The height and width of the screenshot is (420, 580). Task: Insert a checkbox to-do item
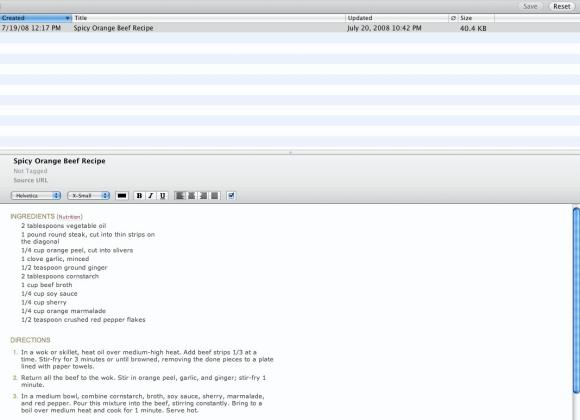point(231,196)
